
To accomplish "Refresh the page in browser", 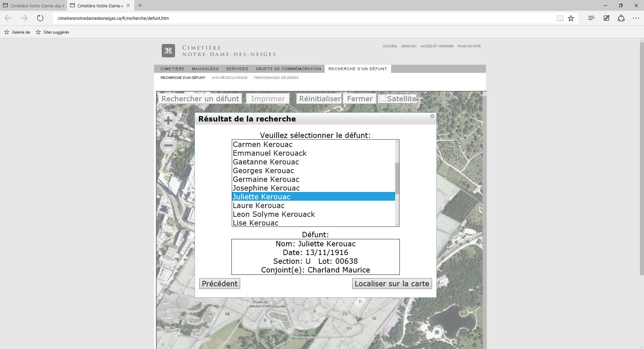I will (40, 18).
